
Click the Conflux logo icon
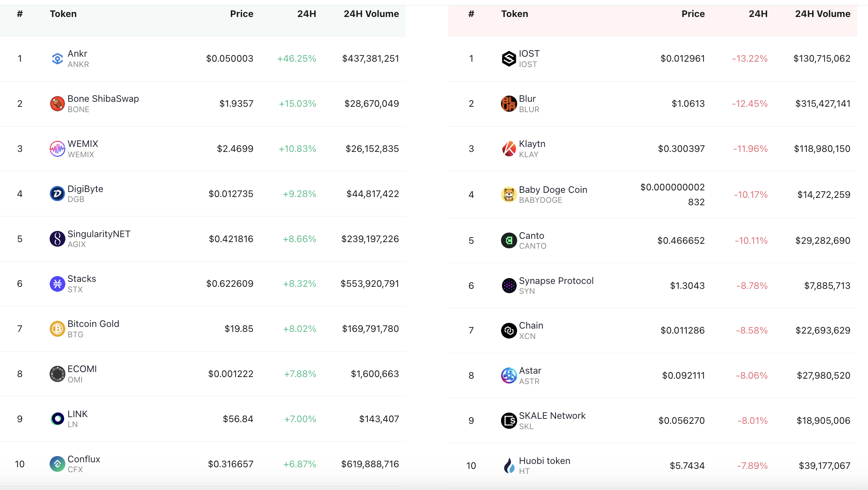(58, 464)
